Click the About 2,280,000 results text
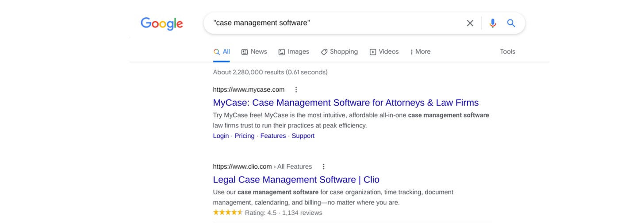The image size is (644, 224). click(x=270, y=72)
